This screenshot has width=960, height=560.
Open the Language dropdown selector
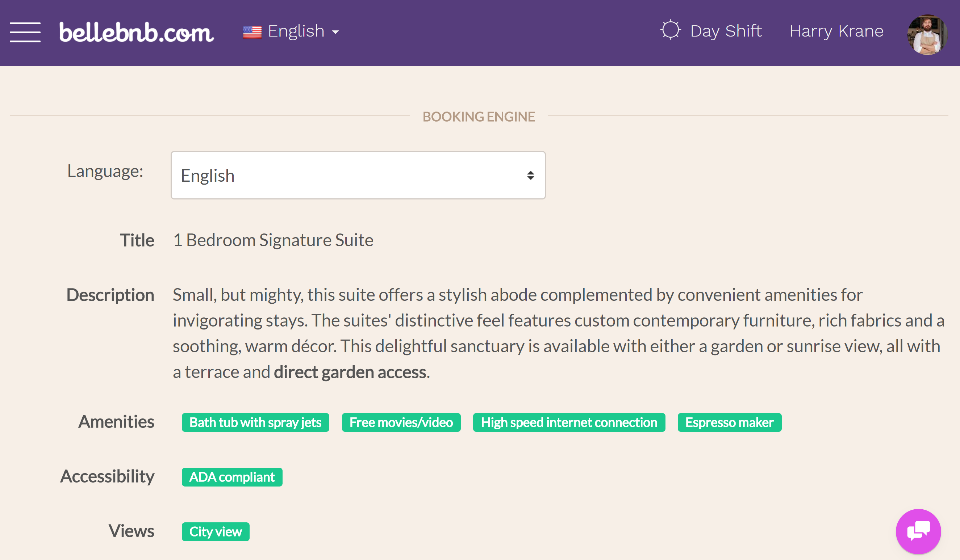(x=358, y=175)
